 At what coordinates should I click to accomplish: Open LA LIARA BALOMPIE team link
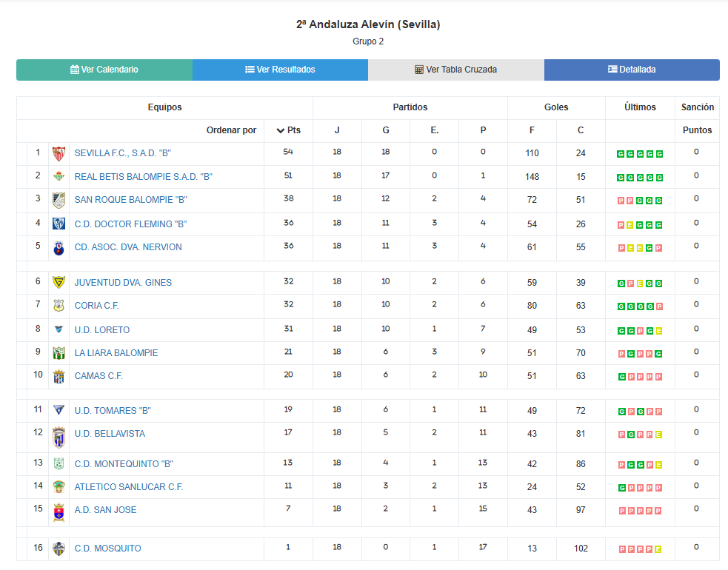tap(116, 353)
